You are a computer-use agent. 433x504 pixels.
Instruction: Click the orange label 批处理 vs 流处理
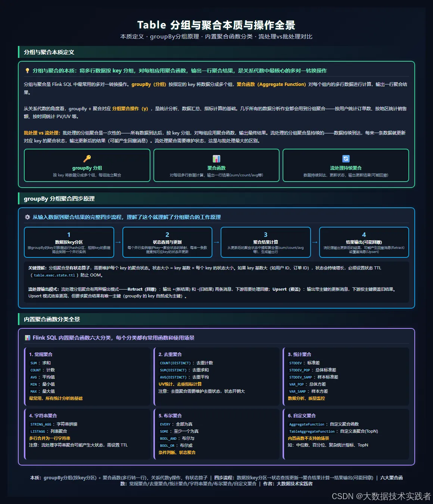click(42, 133)
